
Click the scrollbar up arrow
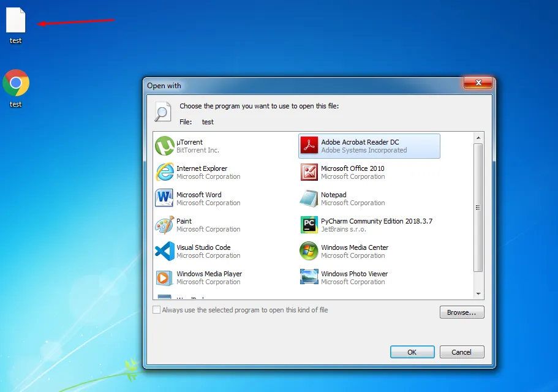pos(478,138)
